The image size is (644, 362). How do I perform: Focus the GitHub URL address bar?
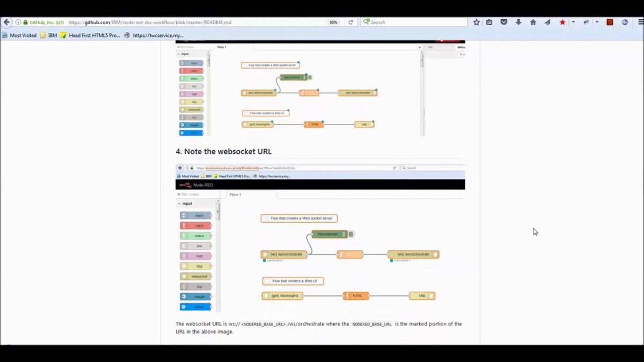point(196,23)
